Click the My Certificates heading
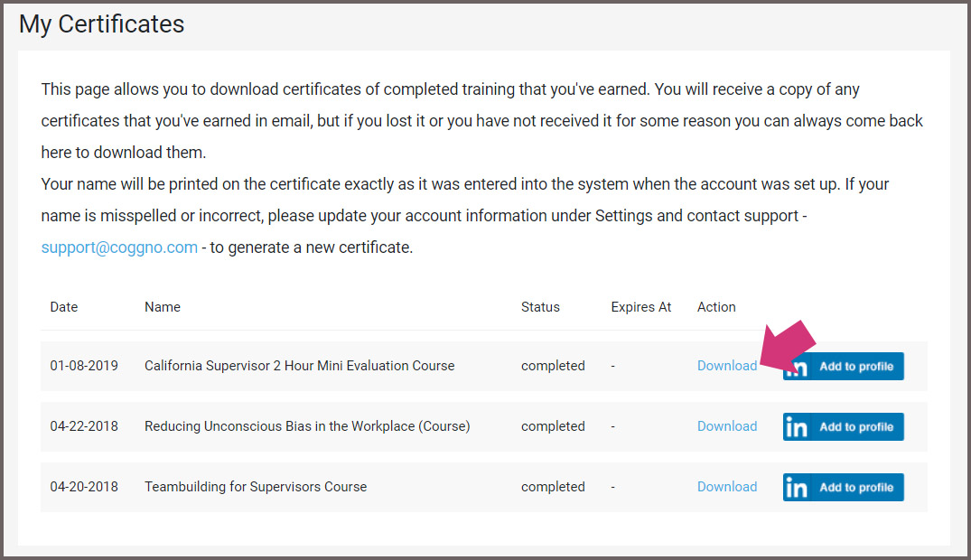 tap(101, 24)
